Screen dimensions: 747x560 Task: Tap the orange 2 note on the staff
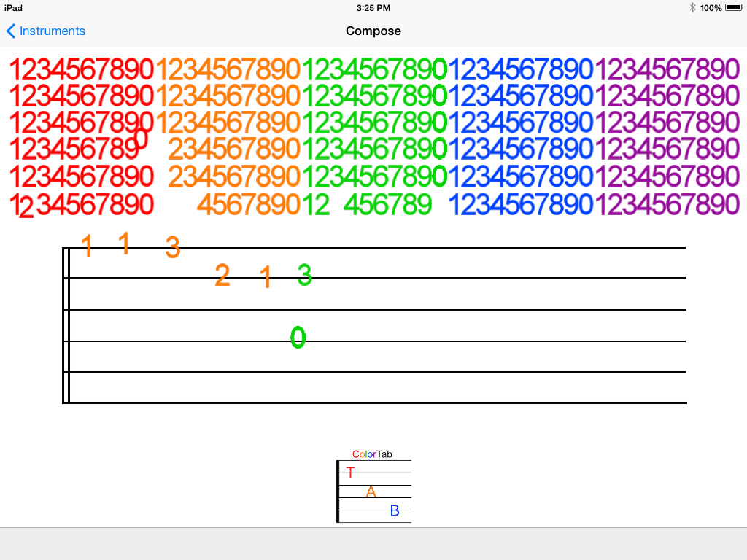222,276
